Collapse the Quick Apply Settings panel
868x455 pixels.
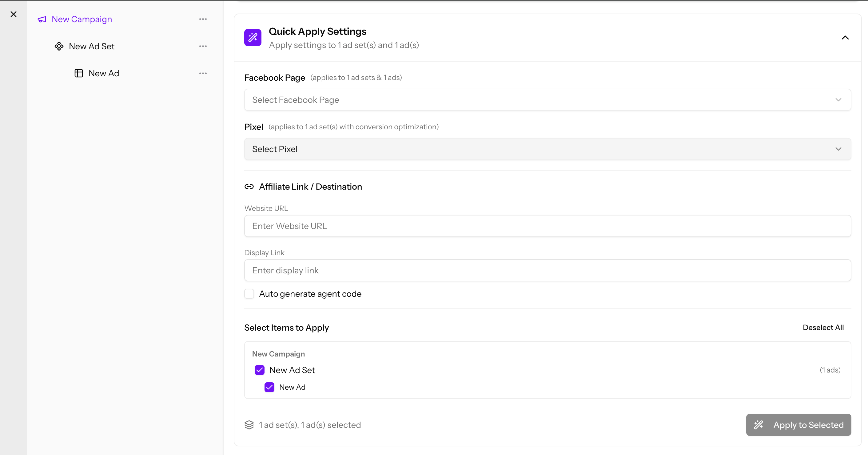[845, 38]
